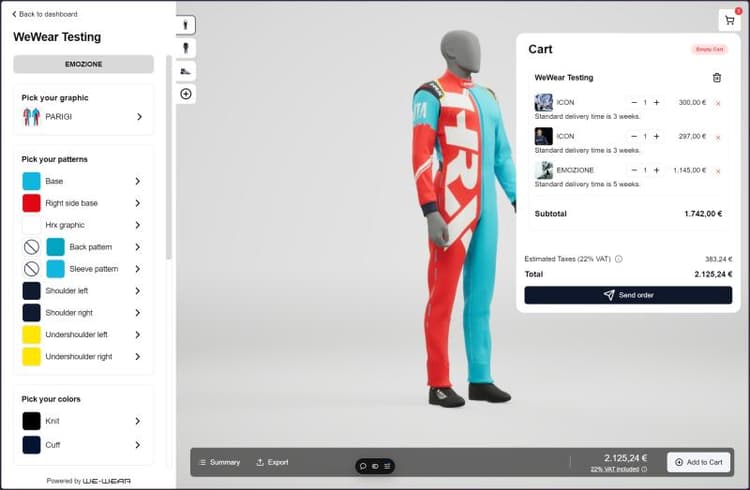Viewport: 750px width, 490px height.
Task: Click the teal Back pattern swatch
Action: tap(55, 247)
